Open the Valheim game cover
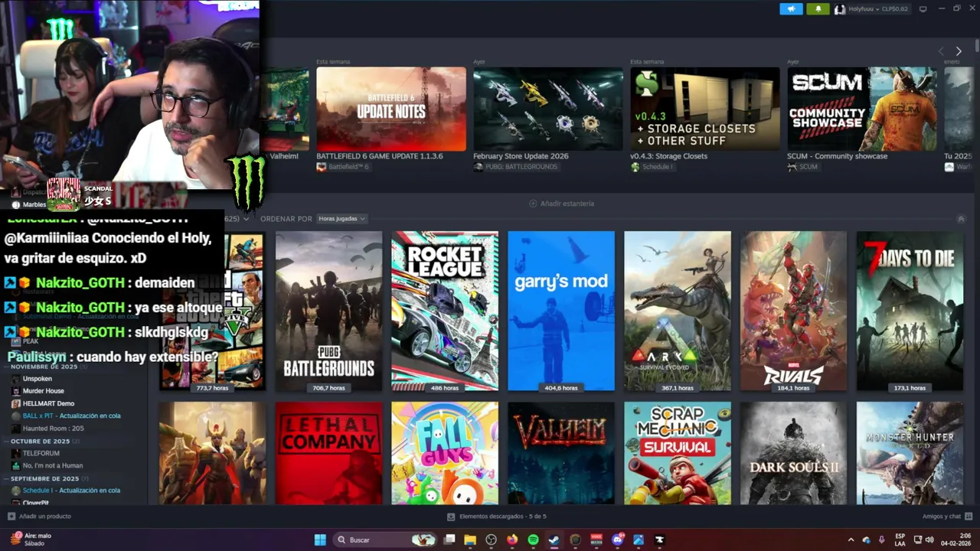The image size is (980, 551). pos(561,453)
